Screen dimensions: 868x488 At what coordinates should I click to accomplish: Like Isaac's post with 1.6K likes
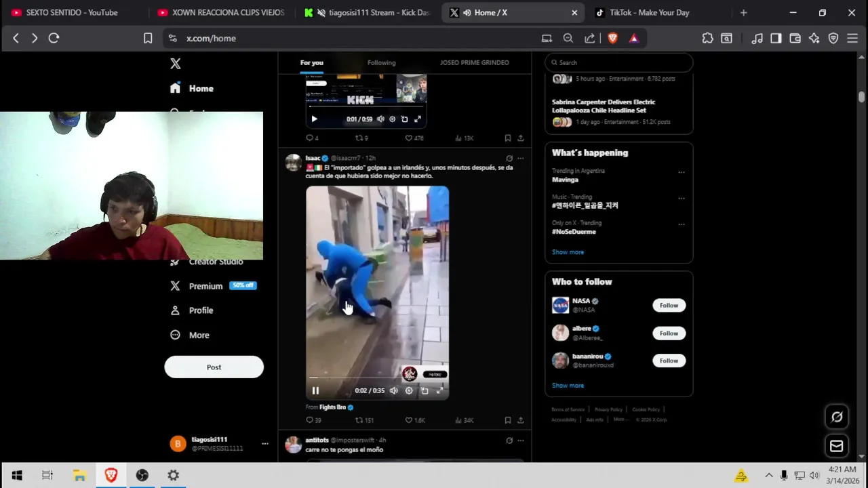(414, 420)
